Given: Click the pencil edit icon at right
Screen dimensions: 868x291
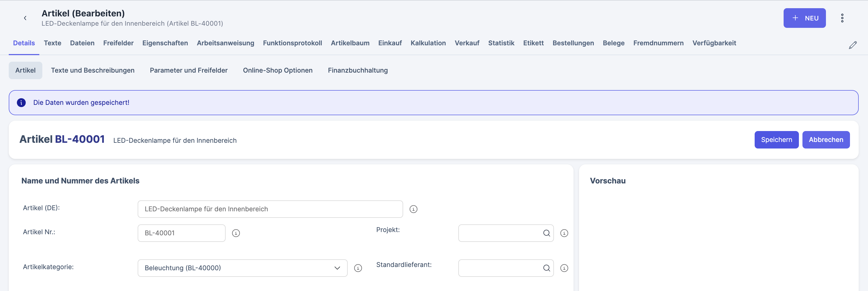Looking at the screenshot, I should pyautogui.click(x=852, y=45).
